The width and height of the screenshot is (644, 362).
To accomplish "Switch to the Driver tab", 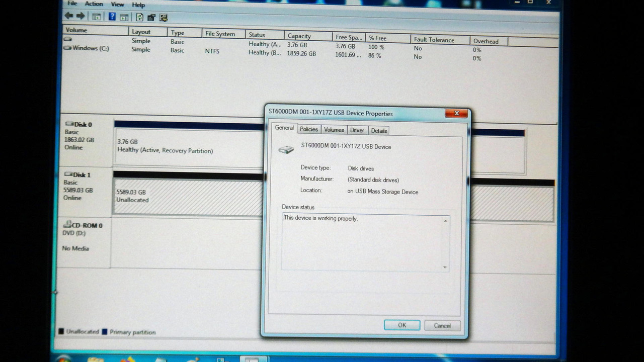I will (x=357, y=130).
